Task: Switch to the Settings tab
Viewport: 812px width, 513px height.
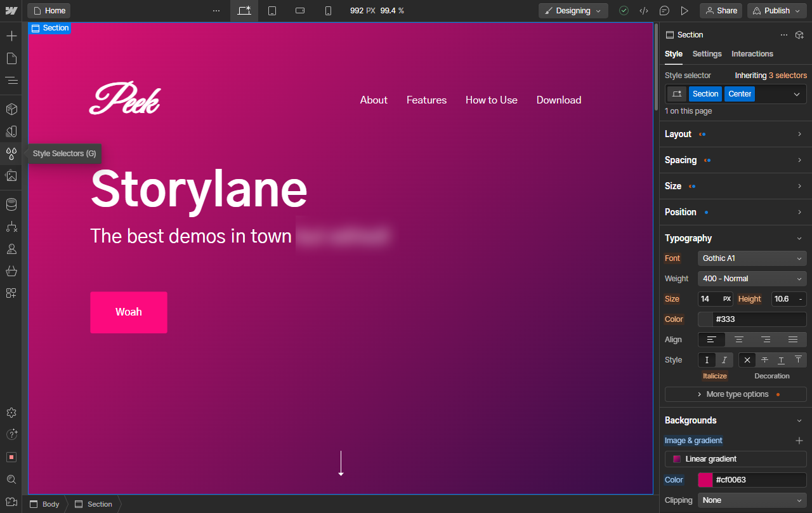Action: point(707,54)
